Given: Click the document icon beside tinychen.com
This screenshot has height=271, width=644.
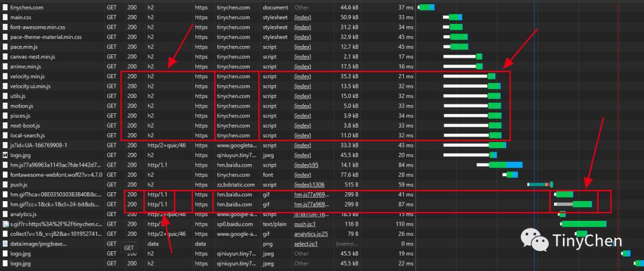Looking at the screenshot, I should (x=5, y=7).
